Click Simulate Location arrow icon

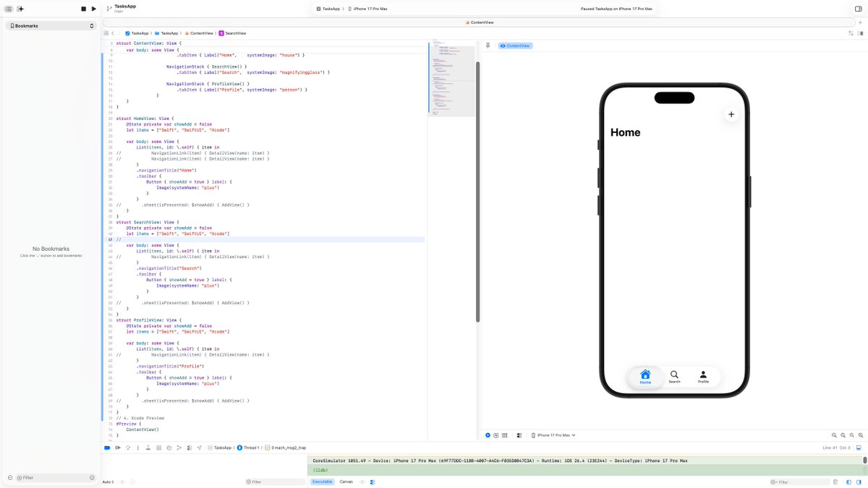tap(198, 448)
